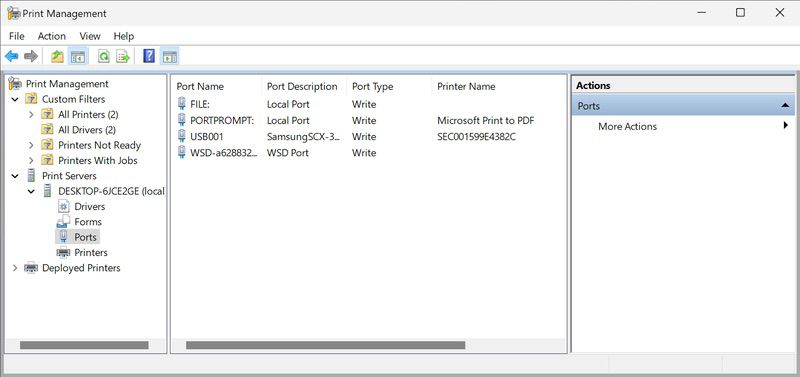Expand the Deployed Printers node

click(x=15, y=268)
